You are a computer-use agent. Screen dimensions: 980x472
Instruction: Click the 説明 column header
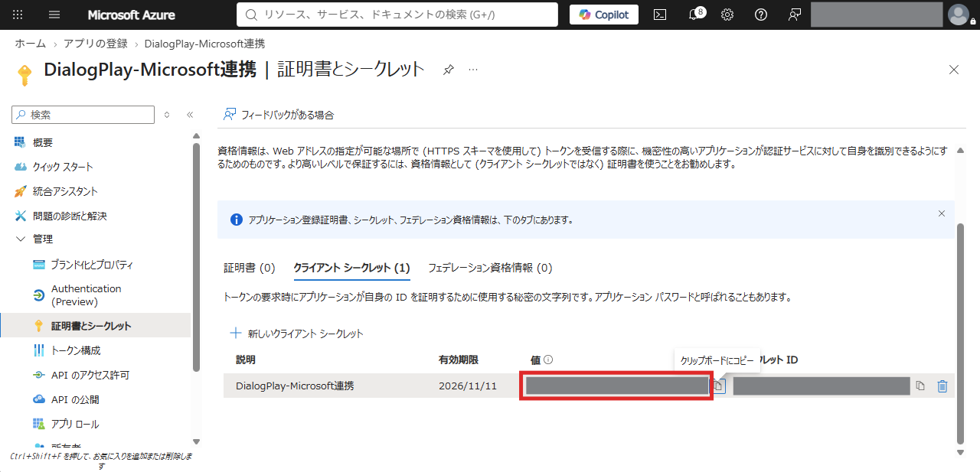246,360
